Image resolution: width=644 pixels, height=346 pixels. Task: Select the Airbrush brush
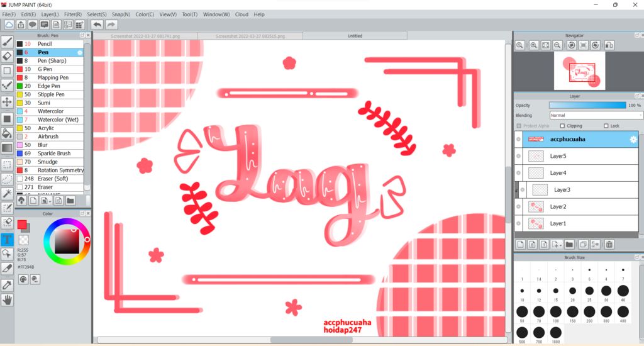click(x=50, y=137)
